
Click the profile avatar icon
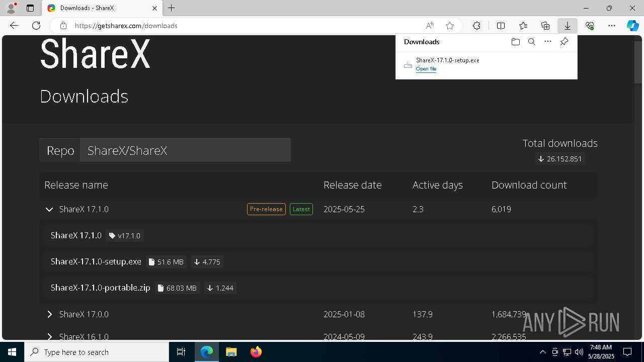[x=11, y=8]
